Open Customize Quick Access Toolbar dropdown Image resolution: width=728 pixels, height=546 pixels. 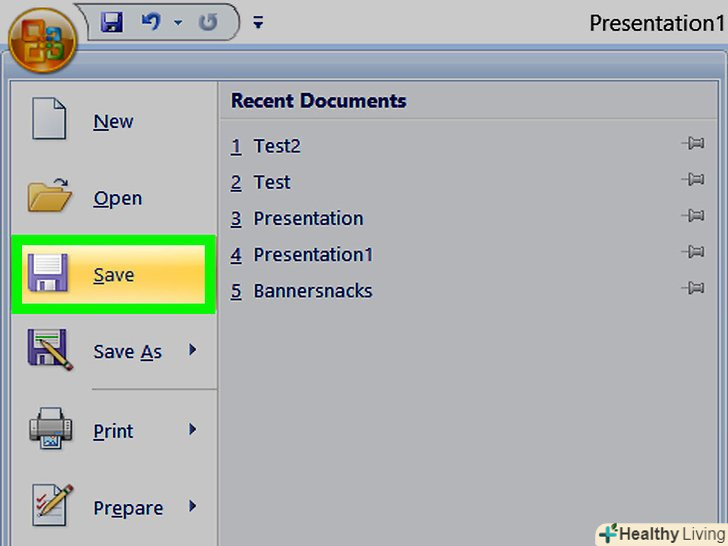tap(258, 21)
